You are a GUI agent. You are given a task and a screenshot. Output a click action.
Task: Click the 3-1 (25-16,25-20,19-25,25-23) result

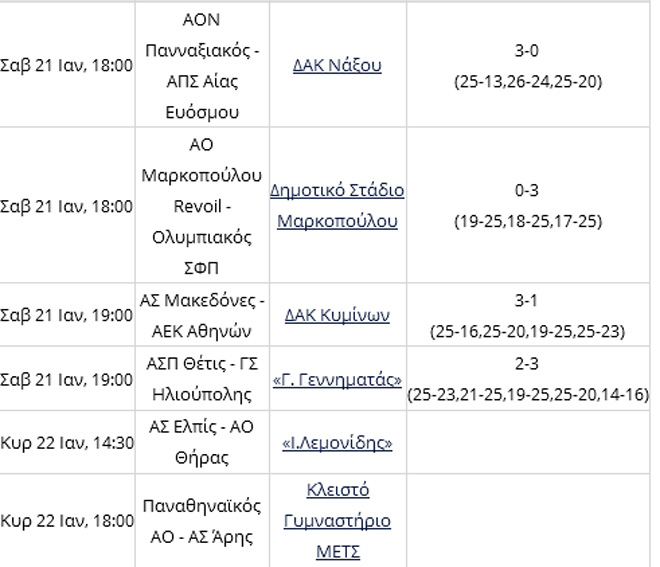[x=527, y=315]
